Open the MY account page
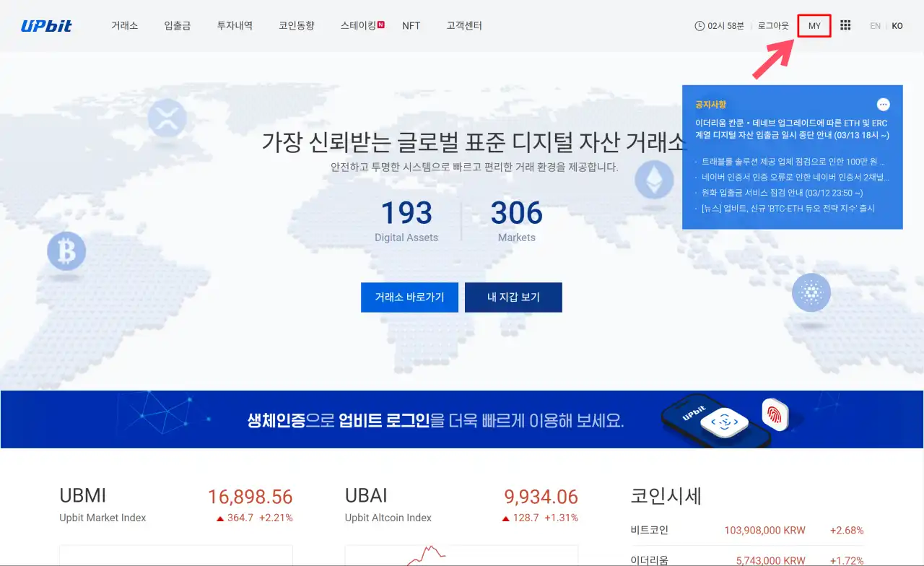This screenshot has width=924, height=566. [814, 26]
